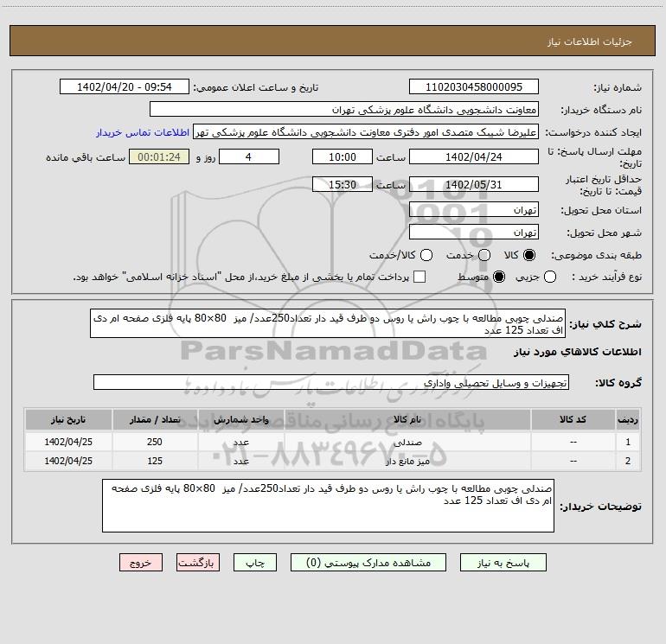
Task: Click the جزئیات اطلاعات نیاز header title
Action: pos(590,41)
